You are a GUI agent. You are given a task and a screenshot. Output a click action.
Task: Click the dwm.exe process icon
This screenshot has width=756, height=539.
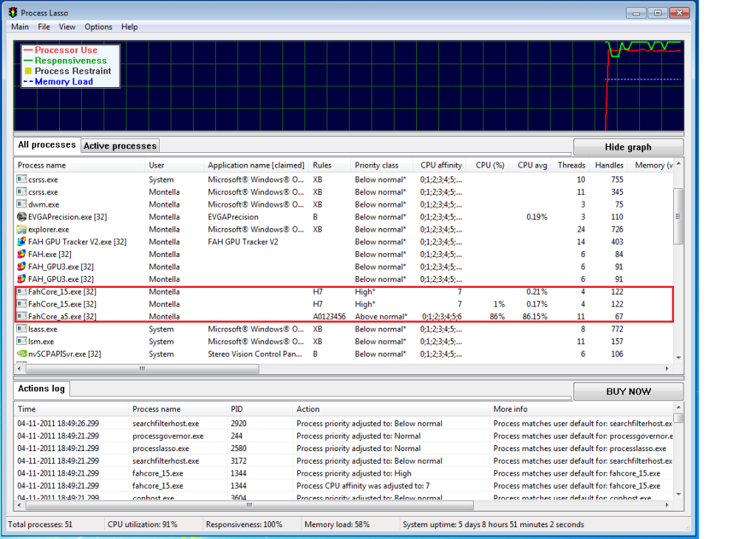21,205
